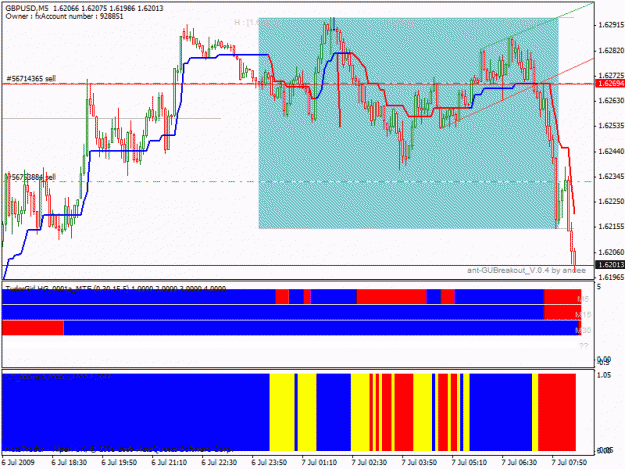This screenshot has height=469, width=625.
Task: Click the 7 Jul 05:10 time label
Action: click(469, 463)
